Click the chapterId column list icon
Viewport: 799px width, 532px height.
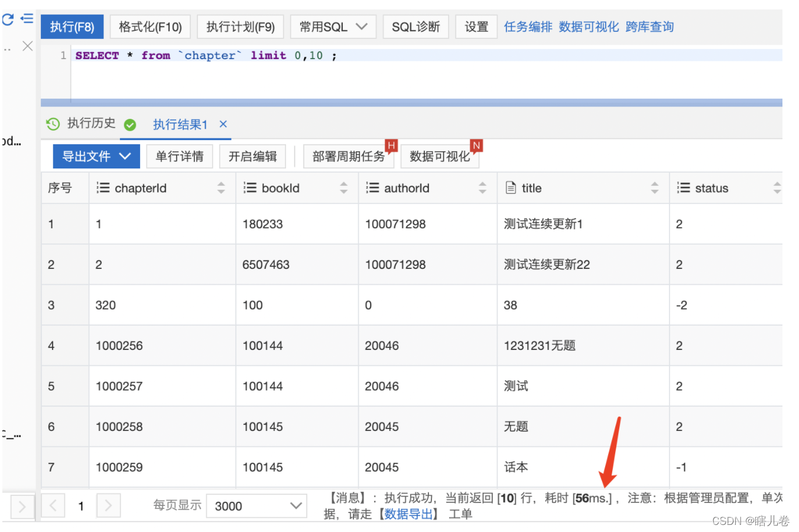coord(103,188)
